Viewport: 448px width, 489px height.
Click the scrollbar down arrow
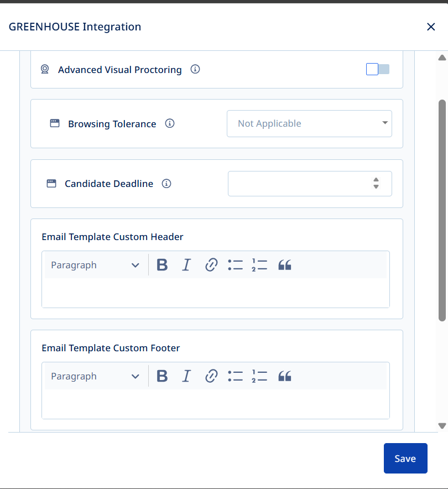tap(442, 426)
